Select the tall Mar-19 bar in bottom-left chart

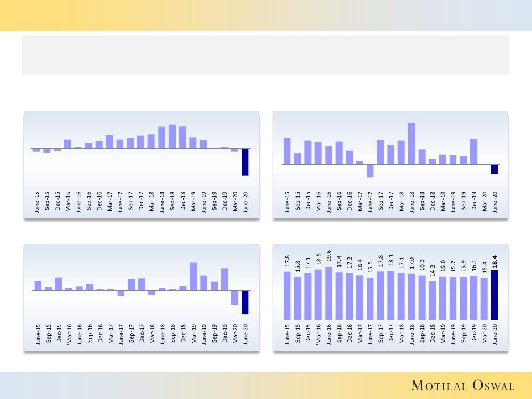[193, 277]
